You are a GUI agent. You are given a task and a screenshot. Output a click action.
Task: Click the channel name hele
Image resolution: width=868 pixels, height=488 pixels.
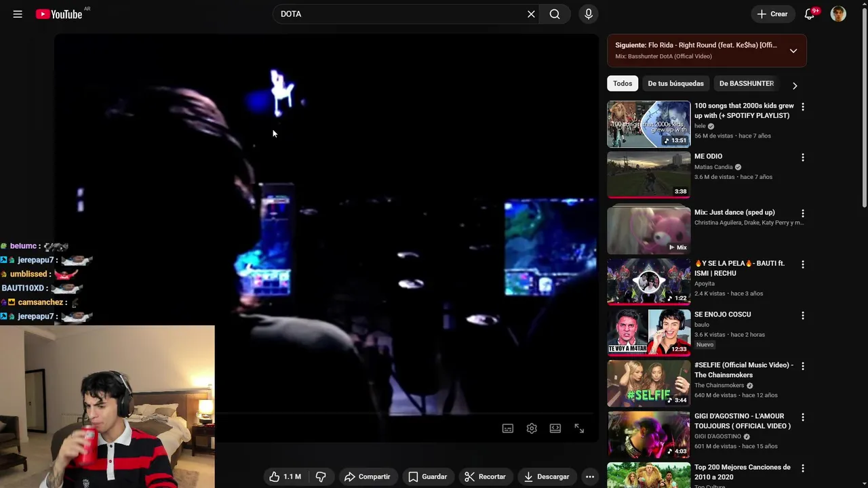[700, 126]
